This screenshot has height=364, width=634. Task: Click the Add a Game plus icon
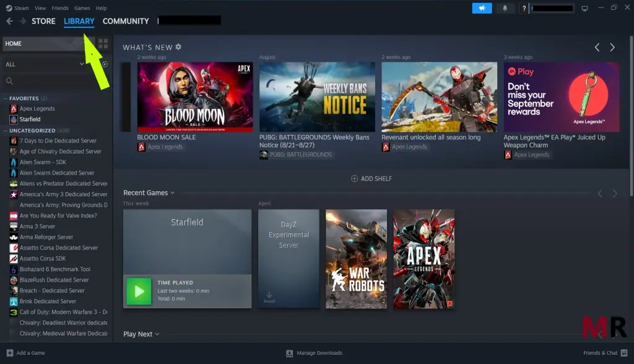point(10,353)
